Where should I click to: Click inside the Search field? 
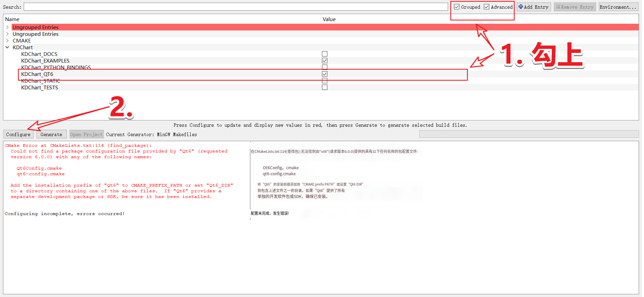(236, 7)
